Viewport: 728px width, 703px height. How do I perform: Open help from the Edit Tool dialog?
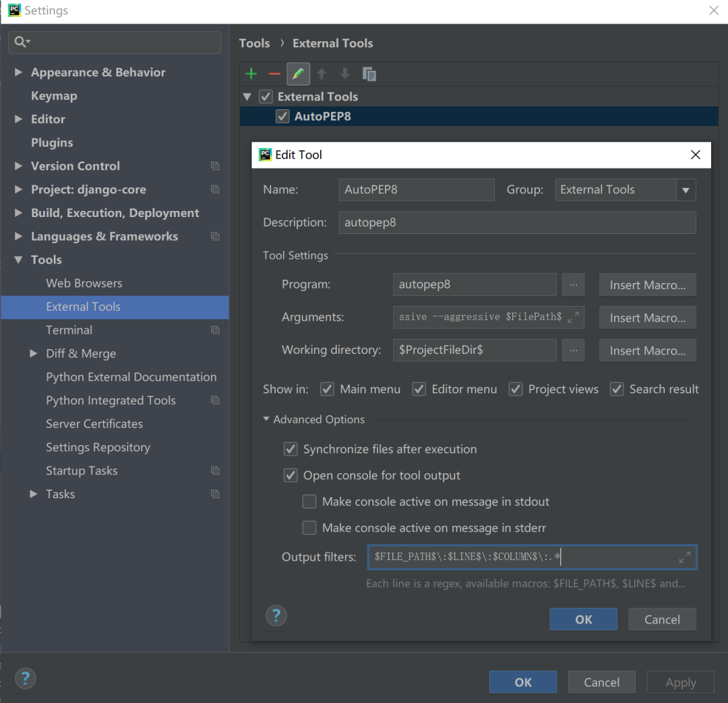pos(276,615)
